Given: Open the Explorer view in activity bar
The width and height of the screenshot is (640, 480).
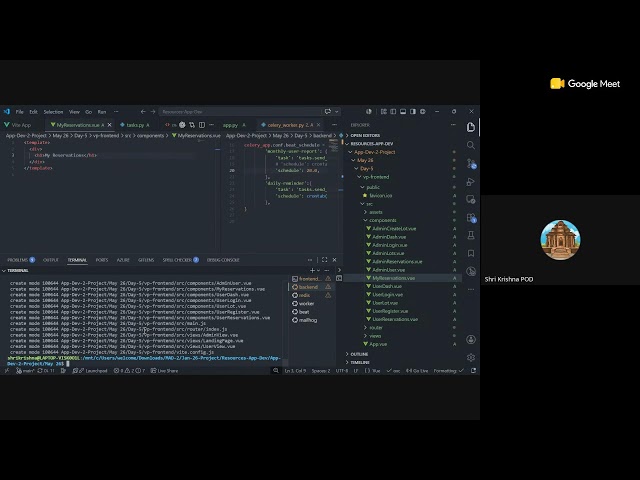Looking at the screenshot, I should point(471,127).
